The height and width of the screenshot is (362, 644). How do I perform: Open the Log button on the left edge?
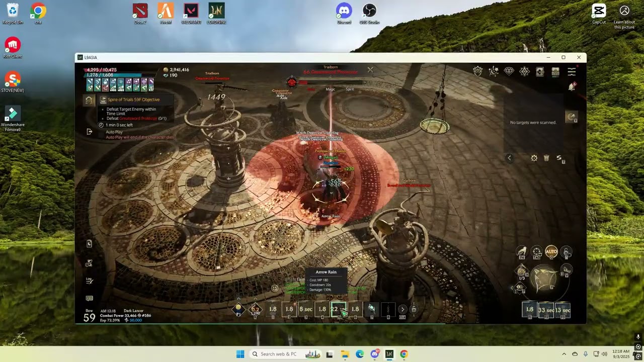[89, 280]
